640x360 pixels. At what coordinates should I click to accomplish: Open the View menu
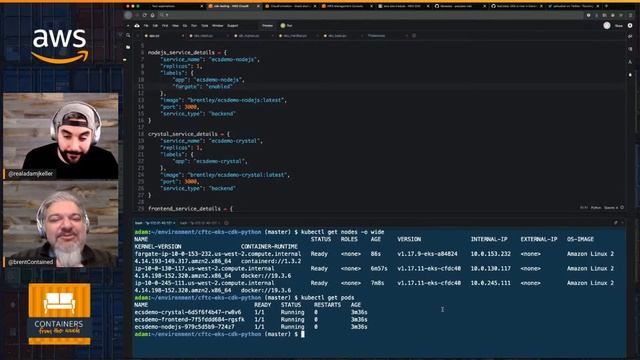coord(175,25)
